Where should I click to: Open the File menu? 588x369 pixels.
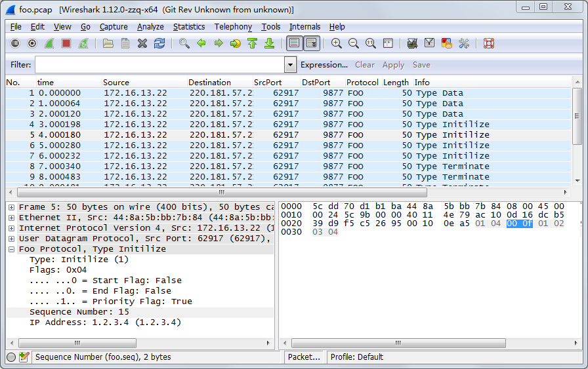tap(16, 27)
